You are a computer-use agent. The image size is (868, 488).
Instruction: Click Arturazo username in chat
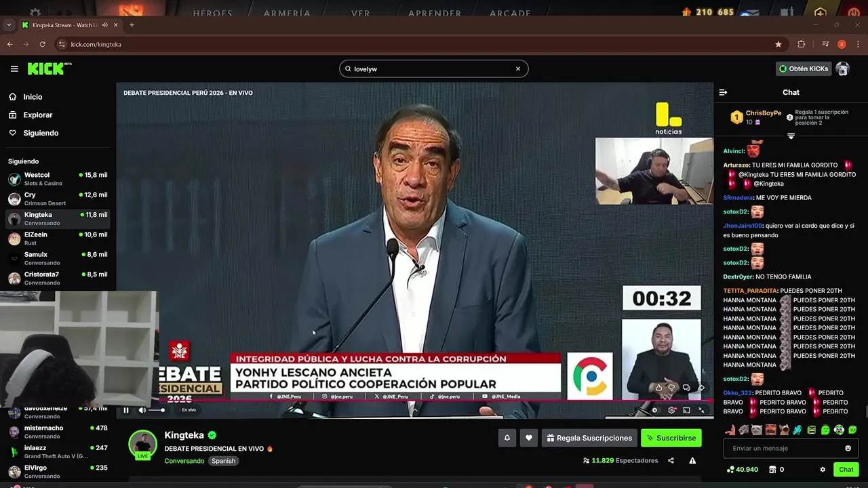736,165
